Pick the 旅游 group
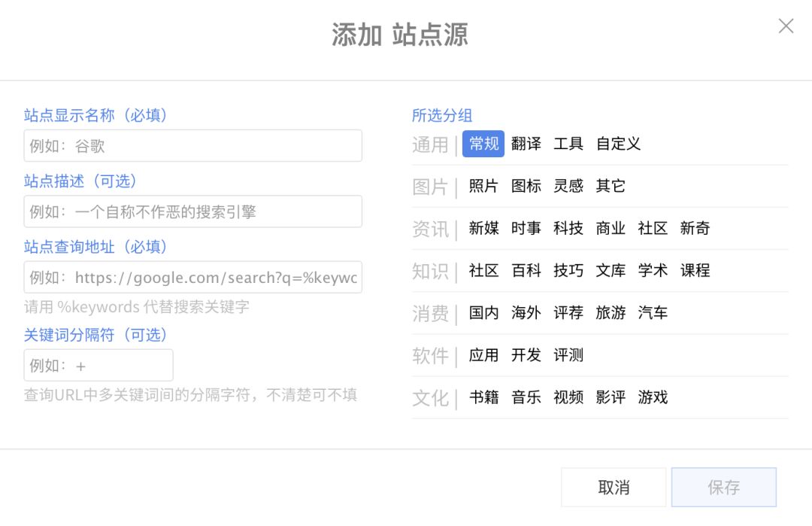This screenshot has height=526, width=812. pos(611,312)
